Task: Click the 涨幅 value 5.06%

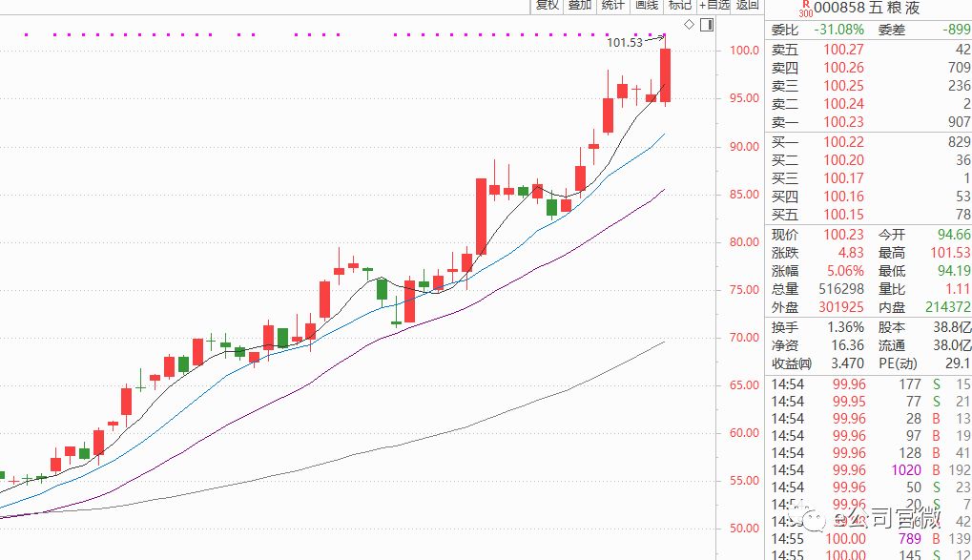Action: 845,271
